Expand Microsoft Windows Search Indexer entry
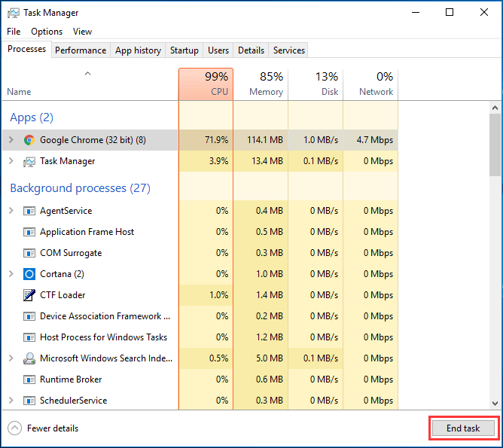The width and height of the screenshot is (503, 448). (x=11, y=358)
